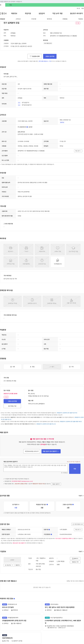Image resolution: width=84 pixels, height=644 pixels.
Task: Click 소정근로시간 info icon
Action: pyautogui.click(x=27, y=127)
